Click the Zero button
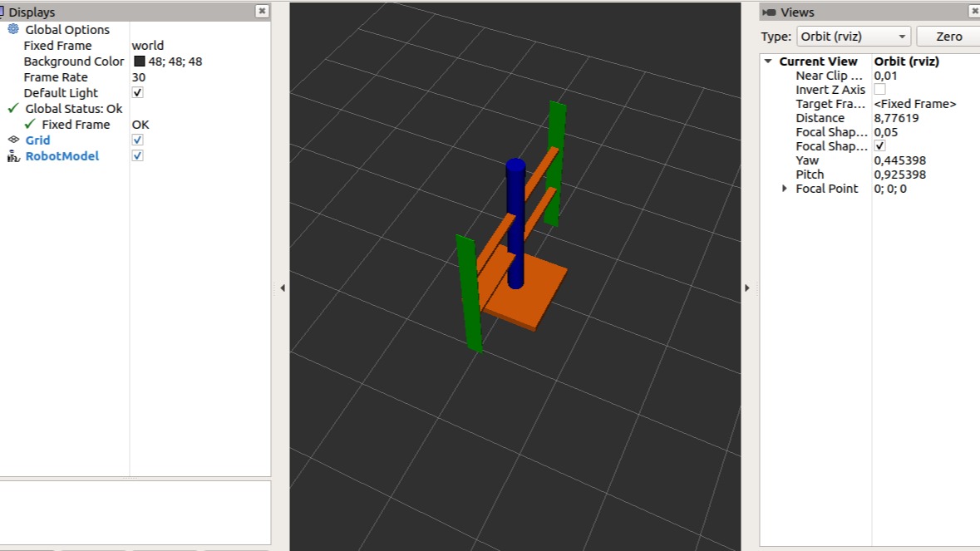The width and height of the screenshot is (980, 551). [948, 37]
